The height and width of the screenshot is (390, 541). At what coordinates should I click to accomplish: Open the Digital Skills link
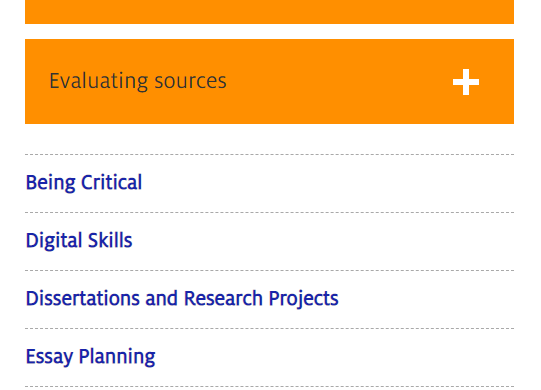79,241
